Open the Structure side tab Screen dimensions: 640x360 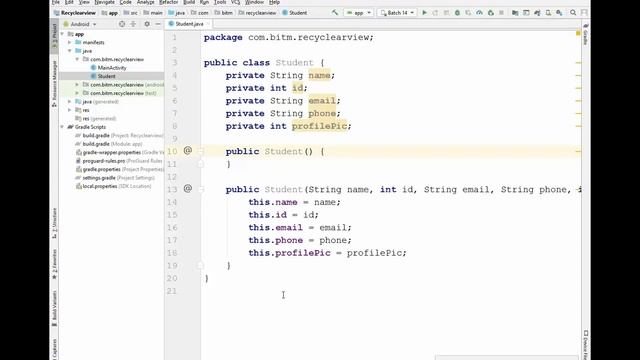(x=54, y=223)
